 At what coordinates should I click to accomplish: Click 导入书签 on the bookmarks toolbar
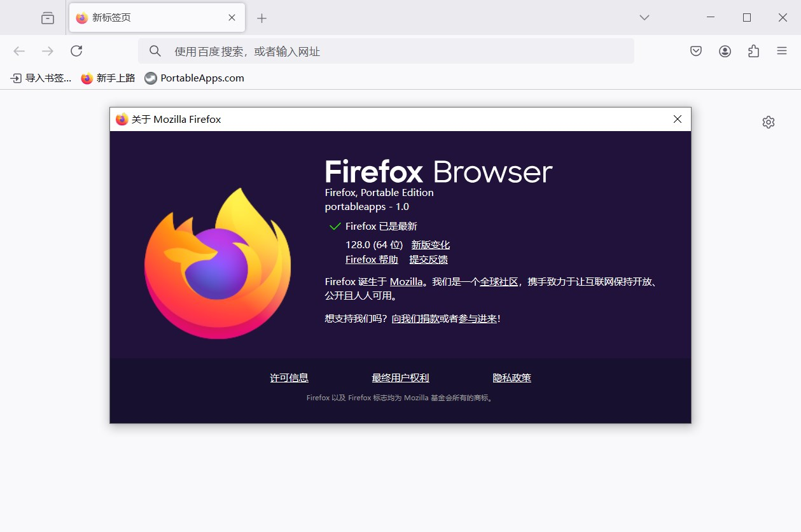39,78
